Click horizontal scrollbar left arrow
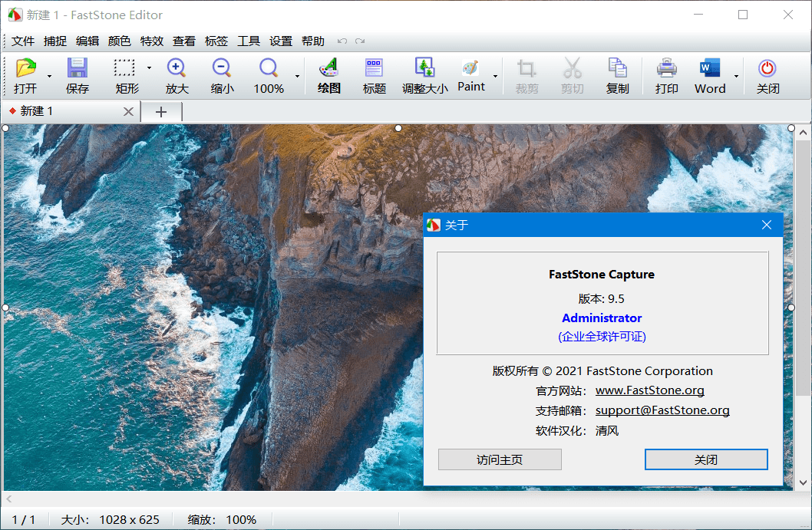This screenshot has height=530, width=812. (8, 499)
